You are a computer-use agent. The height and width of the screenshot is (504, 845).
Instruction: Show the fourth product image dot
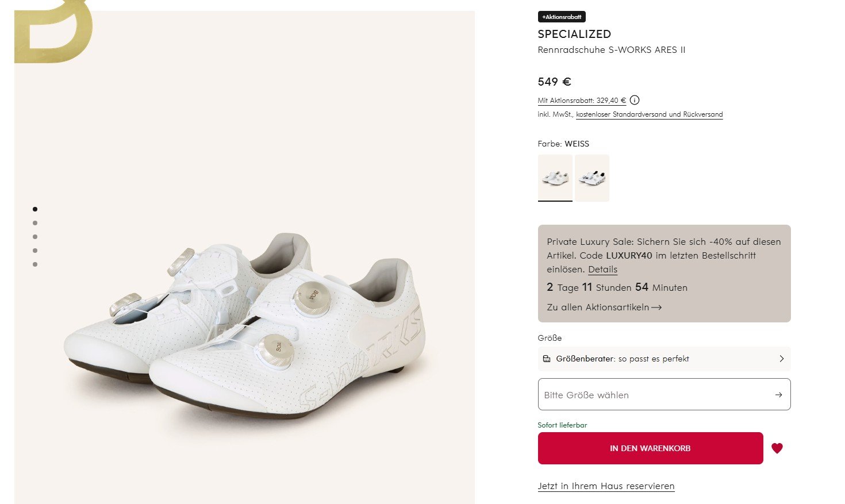click(35, 251)
